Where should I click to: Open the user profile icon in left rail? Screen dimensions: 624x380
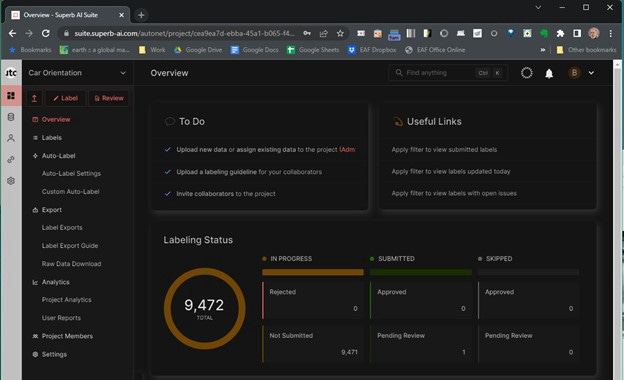pyautogui.click(x=11, y=138)
